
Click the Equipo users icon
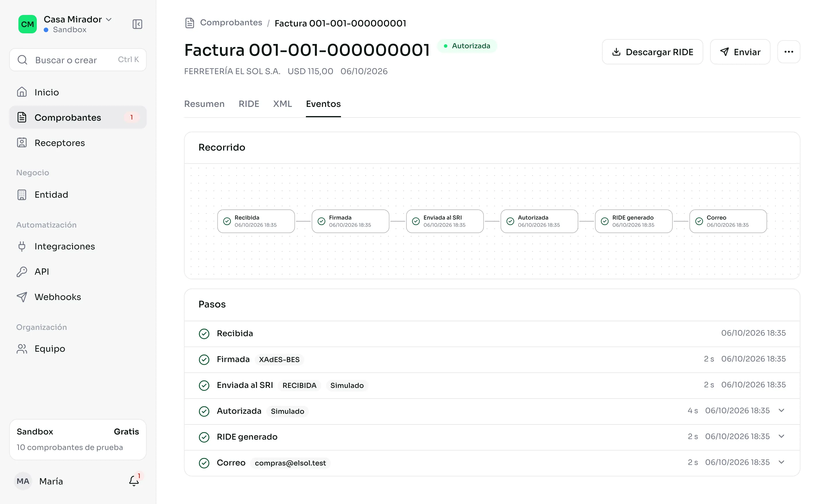pos(22,349)
